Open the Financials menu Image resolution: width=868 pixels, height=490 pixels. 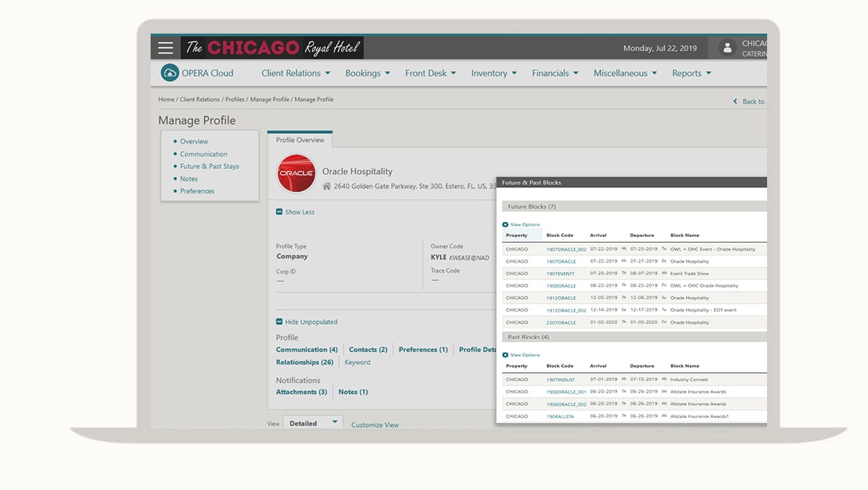pyautogui.click(x=554, y=73)
